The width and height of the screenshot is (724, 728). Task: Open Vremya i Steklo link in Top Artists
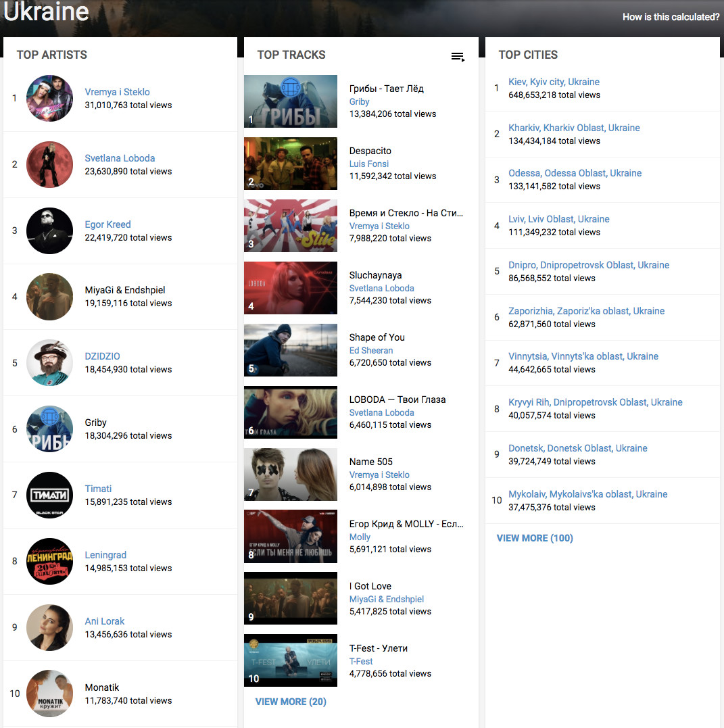tap(117, 92)
